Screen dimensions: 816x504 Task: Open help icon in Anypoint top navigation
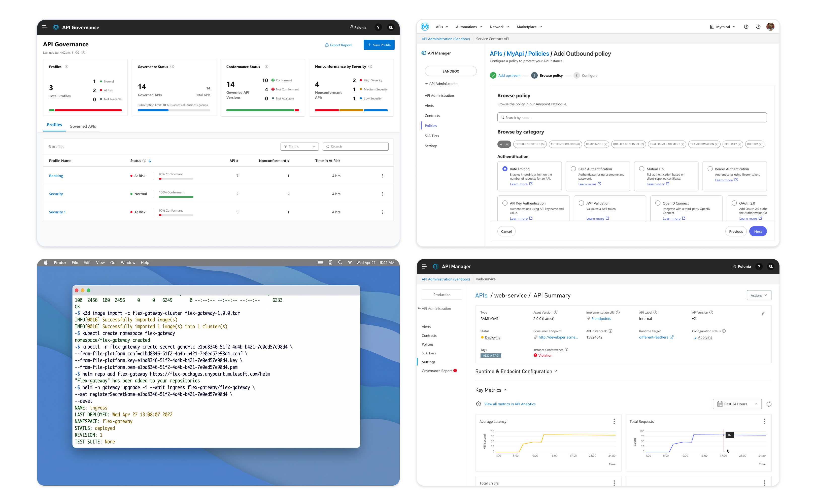[746, 27]
